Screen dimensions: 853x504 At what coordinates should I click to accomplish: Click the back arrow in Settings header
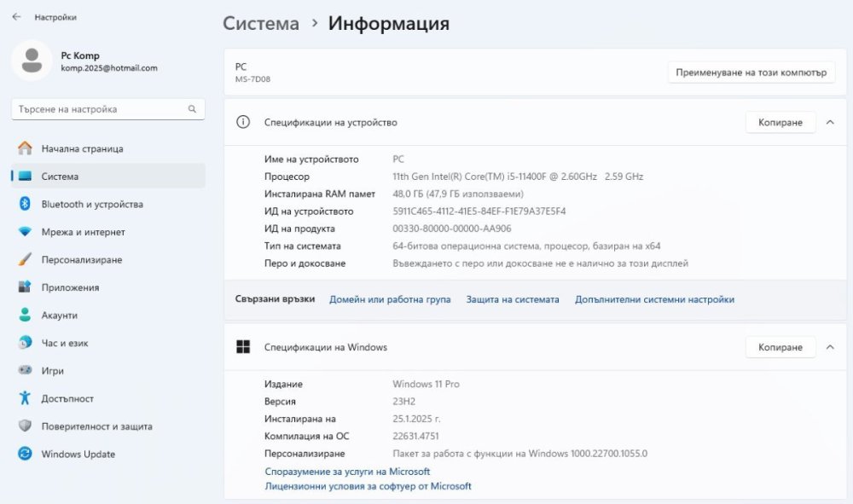coord(16,16)
